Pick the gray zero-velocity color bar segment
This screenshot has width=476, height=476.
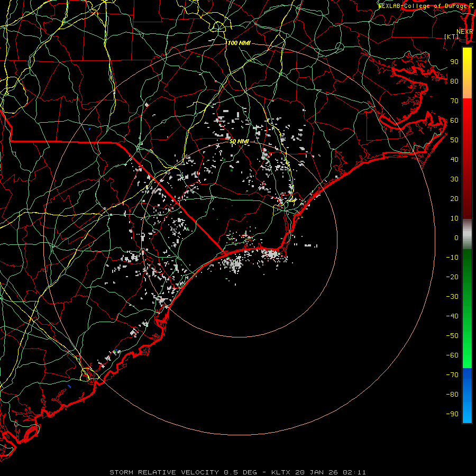coord(467,234)
